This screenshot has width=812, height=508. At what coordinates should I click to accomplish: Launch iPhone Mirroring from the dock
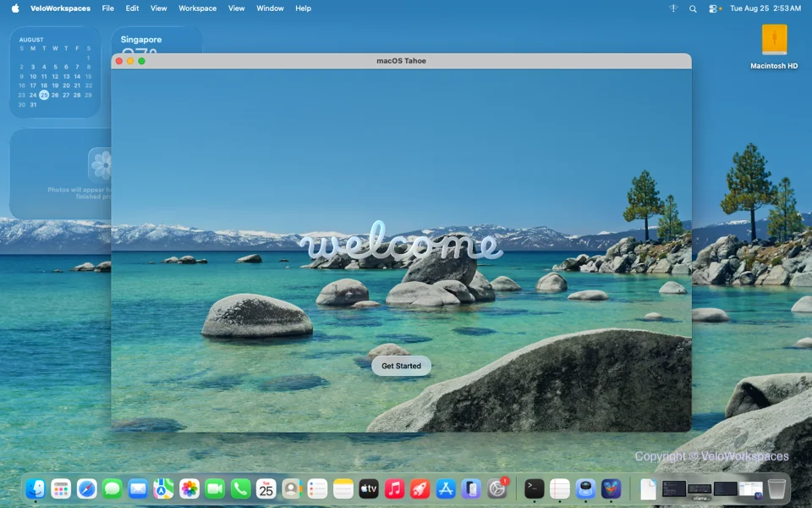471,489
